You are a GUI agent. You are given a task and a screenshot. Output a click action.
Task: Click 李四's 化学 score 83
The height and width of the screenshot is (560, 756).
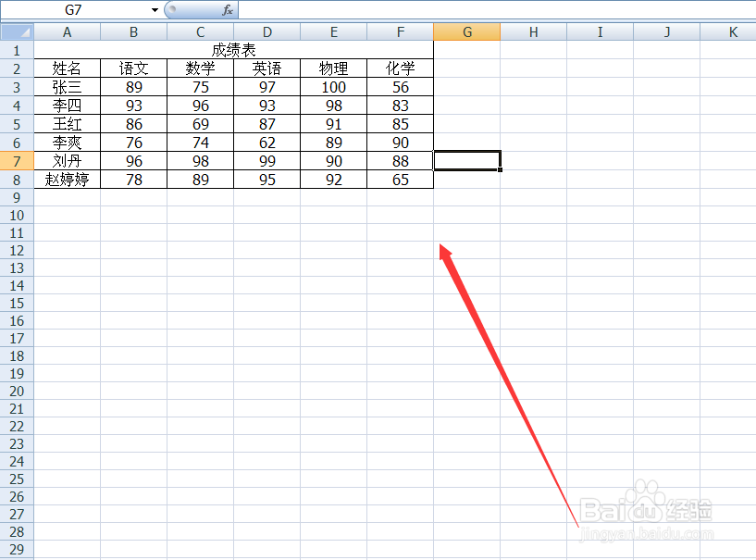[x=400, y=106]
